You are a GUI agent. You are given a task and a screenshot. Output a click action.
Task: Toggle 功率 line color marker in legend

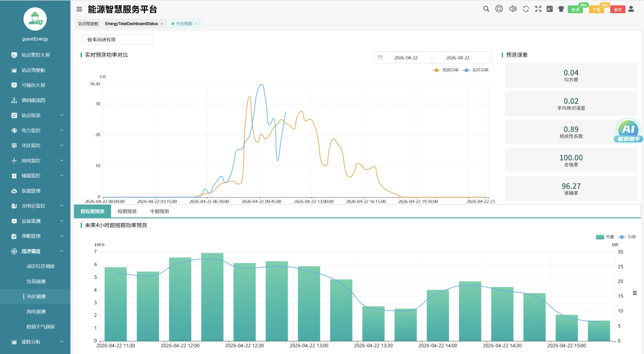622,237
